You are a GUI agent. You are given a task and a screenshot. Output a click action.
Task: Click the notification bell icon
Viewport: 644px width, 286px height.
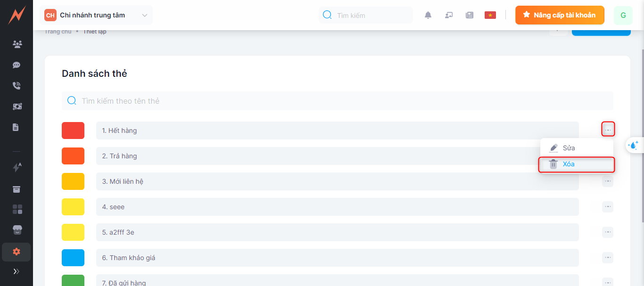(428, 15)
